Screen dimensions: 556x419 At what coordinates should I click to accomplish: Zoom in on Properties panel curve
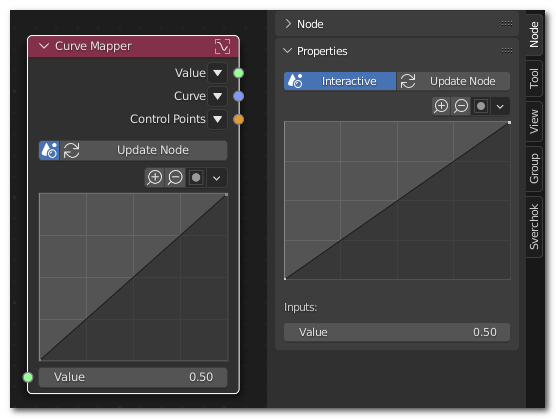[441, 106]
